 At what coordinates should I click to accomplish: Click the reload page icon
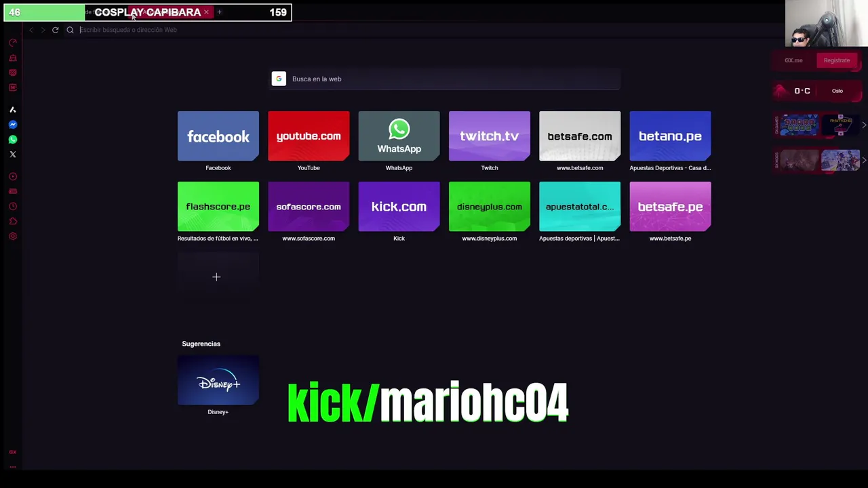pyautogui.click(x=55, y=30)
